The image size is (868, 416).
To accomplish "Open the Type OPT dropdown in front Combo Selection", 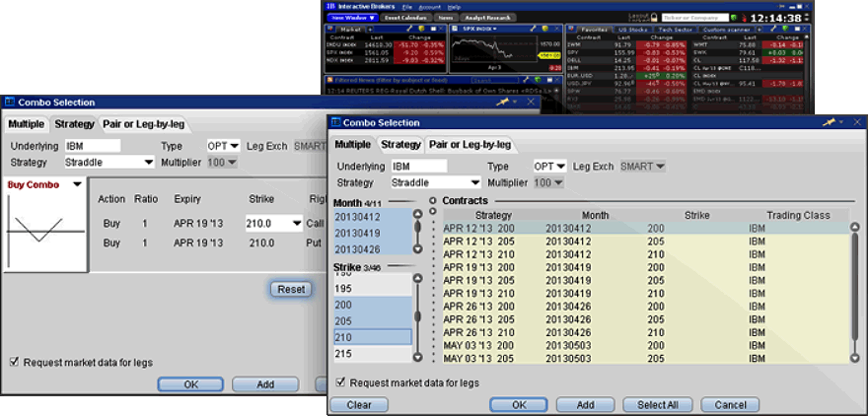I will point(549,166).
